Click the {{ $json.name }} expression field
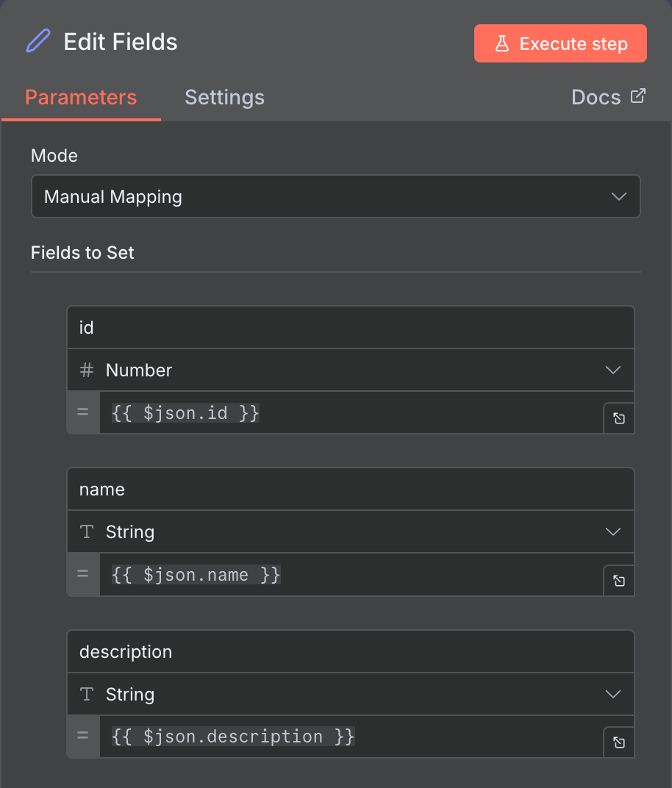This screenshot has height=788, width=672. pos(351,574)
